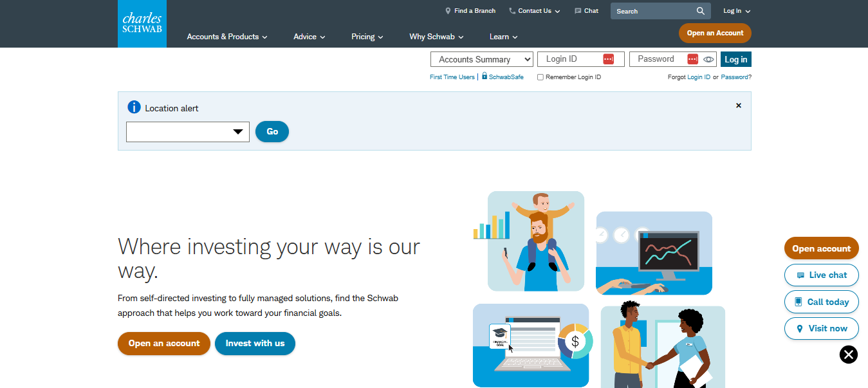Viewport: 868px width, 388px height.
Task: Open the SchwabSafe link
Action: point(506,77)
